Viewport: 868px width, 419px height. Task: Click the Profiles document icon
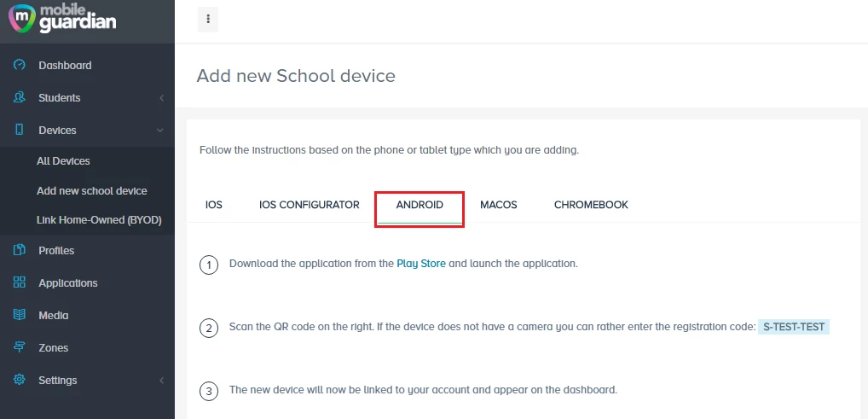click(20, 250)
